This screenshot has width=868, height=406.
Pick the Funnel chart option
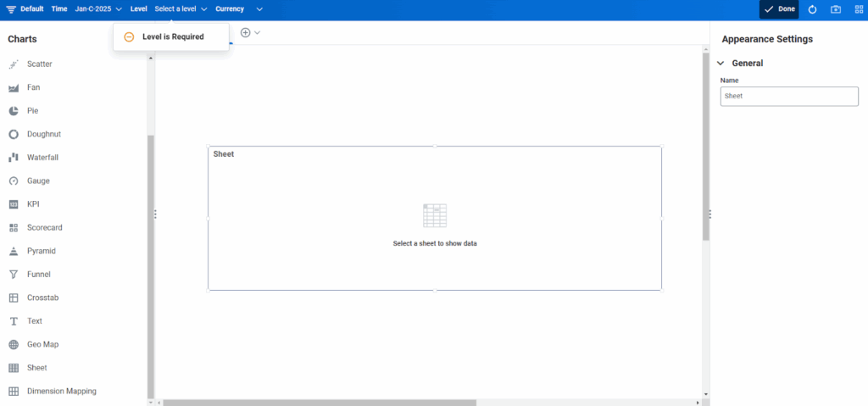(x=38, y=275)
